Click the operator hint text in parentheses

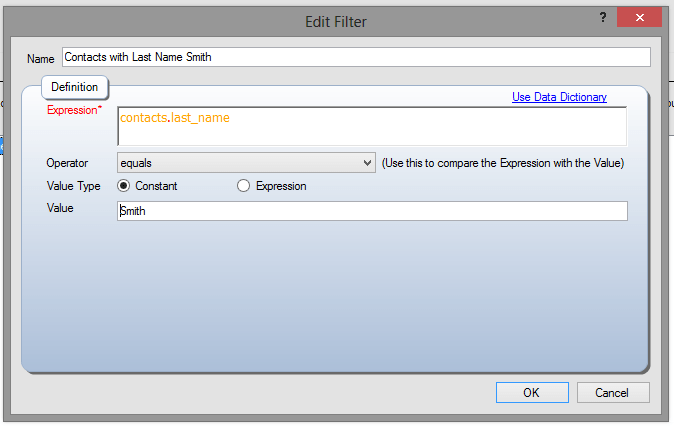(x=502, y=162)
